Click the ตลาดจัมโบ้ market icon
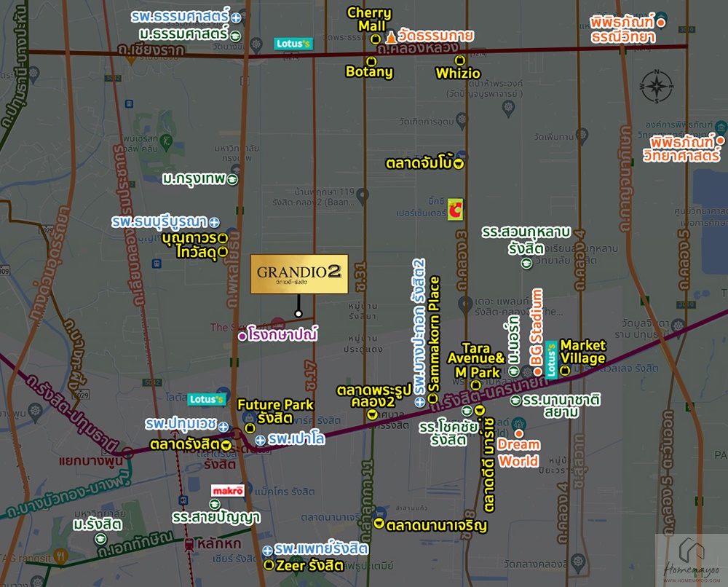The image size is (728, 587). 458,163
